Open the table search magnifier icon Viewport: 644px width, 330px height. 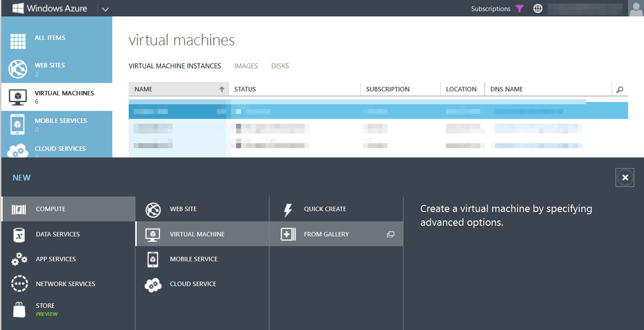coord(620,90)
